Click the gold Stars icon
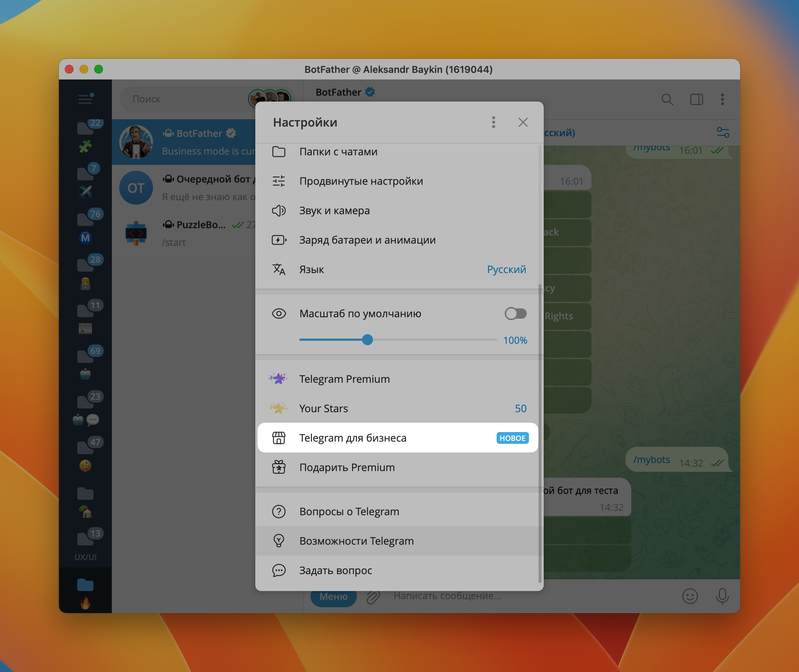The height and width of the screenshot is (672, 799). pos(279,408)
